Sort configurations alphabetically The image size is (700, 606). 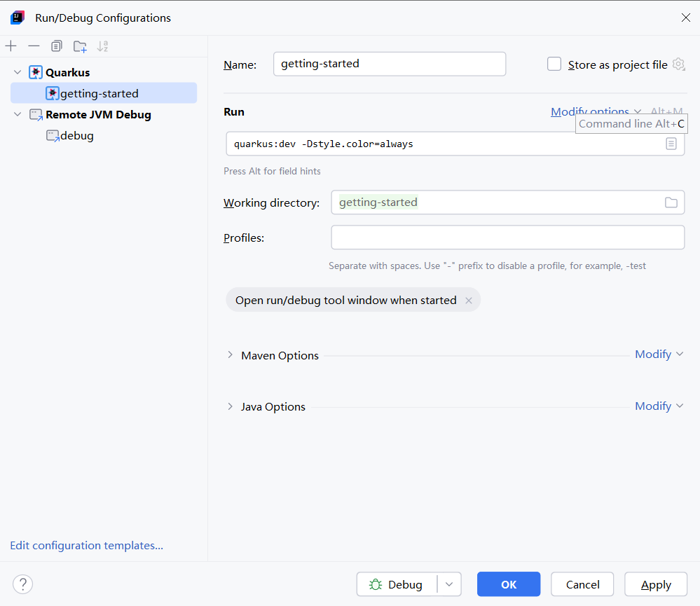(x=103, y=46)
